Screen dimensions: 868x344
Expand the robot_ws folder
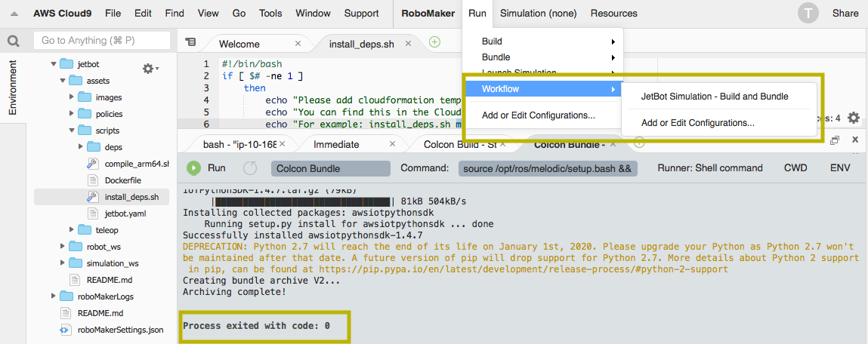point(63,246)
